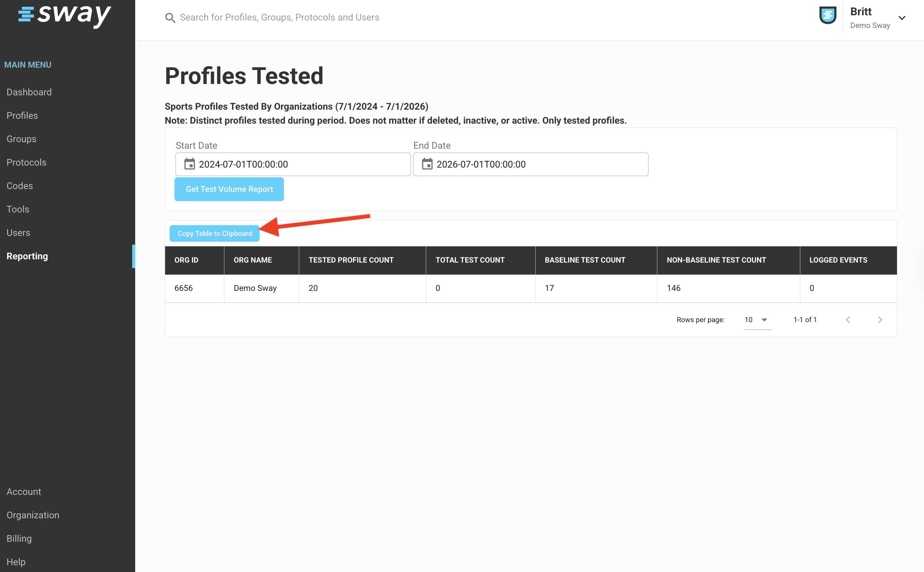Expand the Britt account menu chevron
924x572 pixels.
902,18
